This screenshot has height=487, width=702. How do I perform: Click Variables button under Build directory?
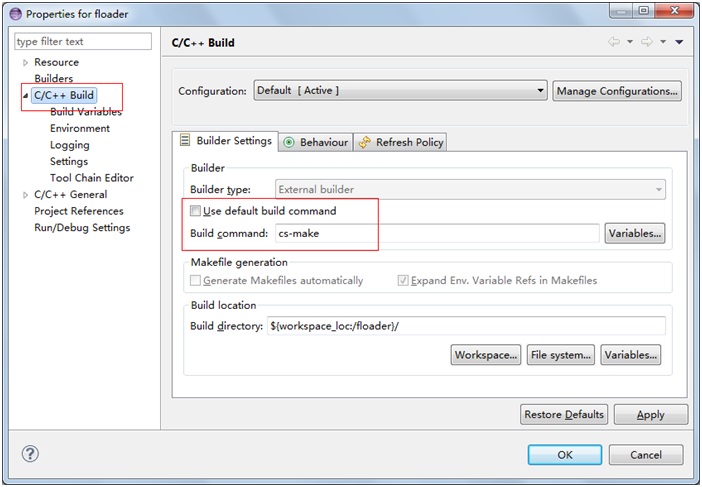pos(630,355)
